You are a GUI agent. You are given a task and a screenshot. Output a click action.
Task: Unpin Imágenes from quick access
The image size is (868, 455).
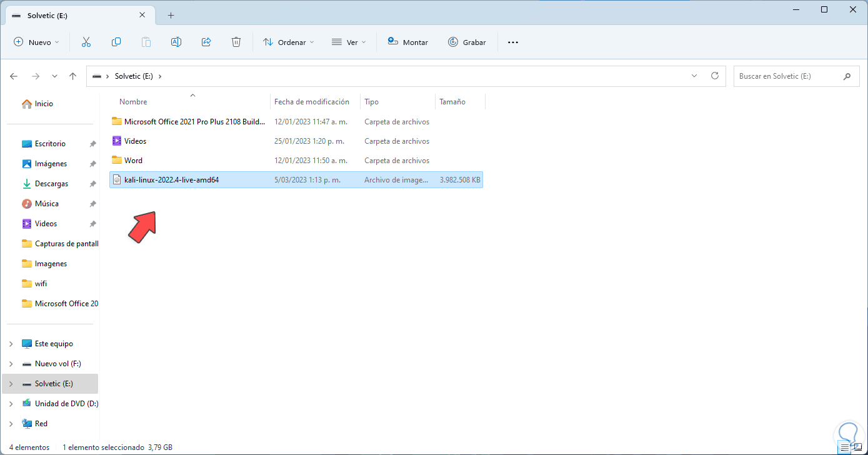click(x=92, y=164)
